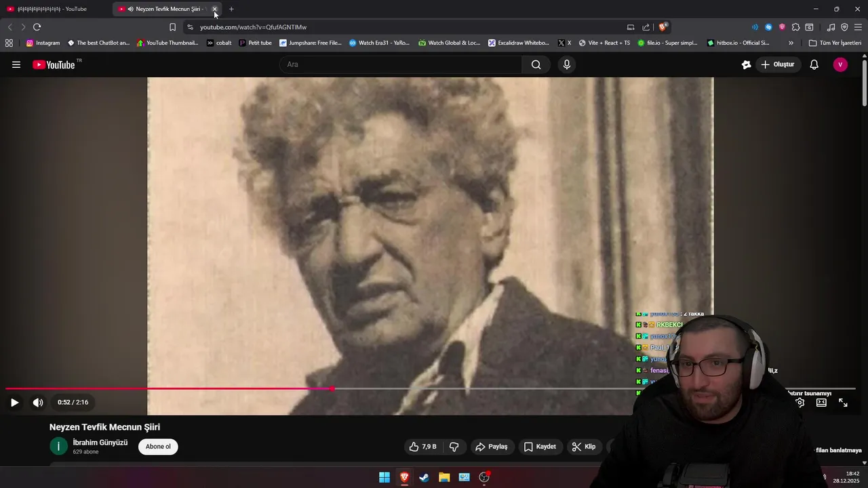Type in the Ara search field
The height and width of the screenshot is (488, 868).
(x=400, y=64)
